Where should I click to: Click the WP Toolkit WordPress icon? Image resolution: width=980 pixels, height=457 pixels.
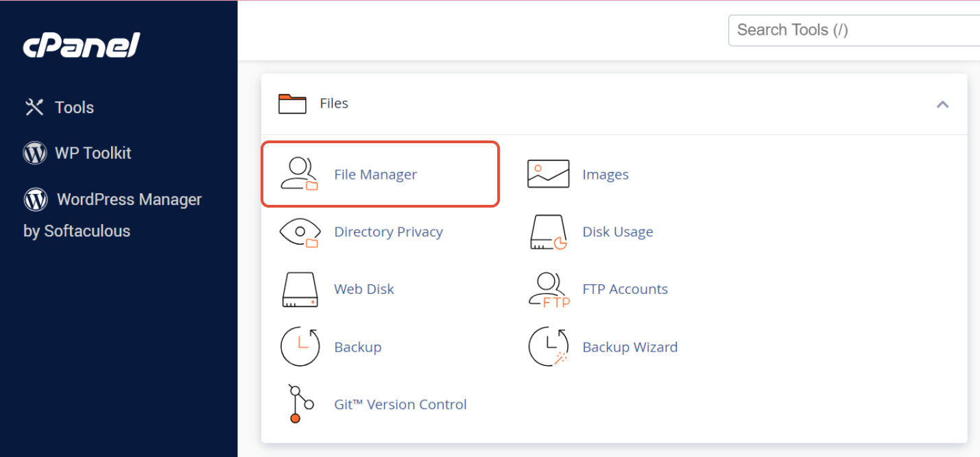[35, 153]
